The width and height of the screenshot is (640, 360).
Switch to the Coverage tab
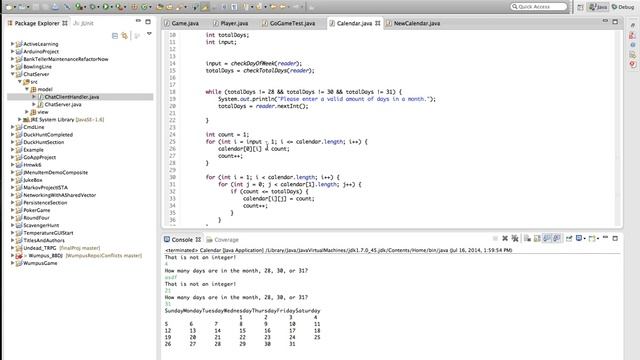pos(222,240)
